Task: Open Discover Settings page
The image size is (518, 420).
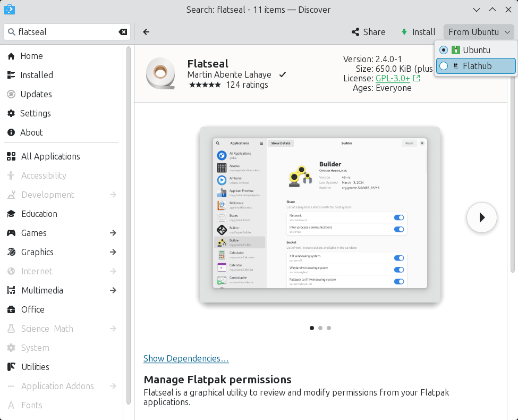Action: (35, 113)
